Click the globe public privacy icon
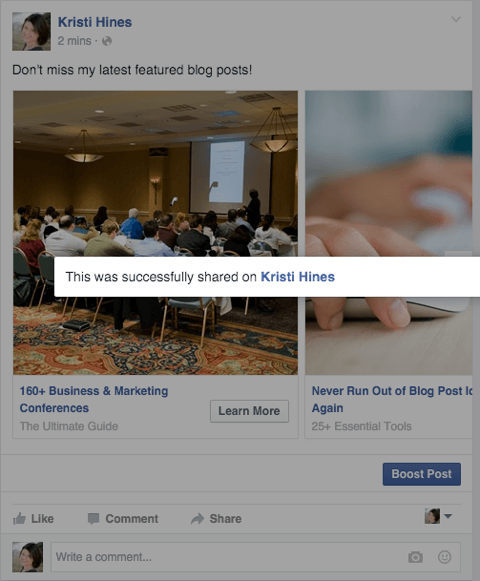Viewport: 480px width, 581px height. coord(107,41)
